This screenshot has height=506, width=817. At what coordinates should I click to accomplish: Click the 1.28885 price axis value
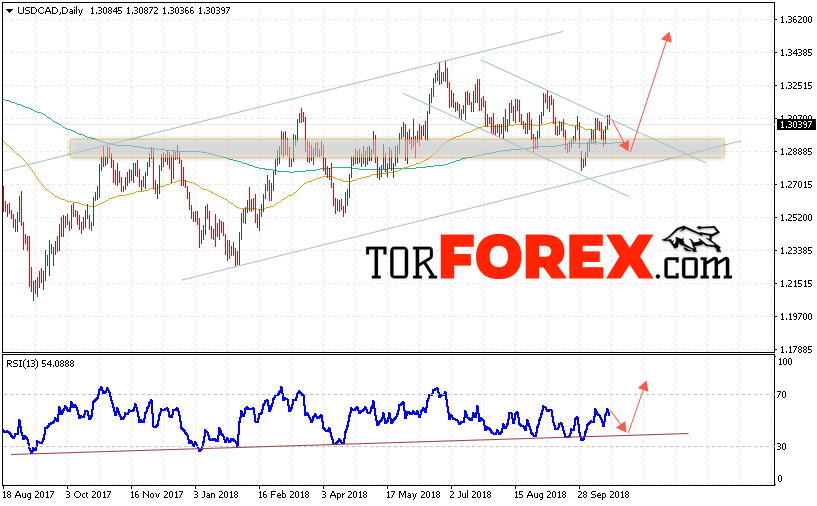pyautogui.click(x=796, y=152)
